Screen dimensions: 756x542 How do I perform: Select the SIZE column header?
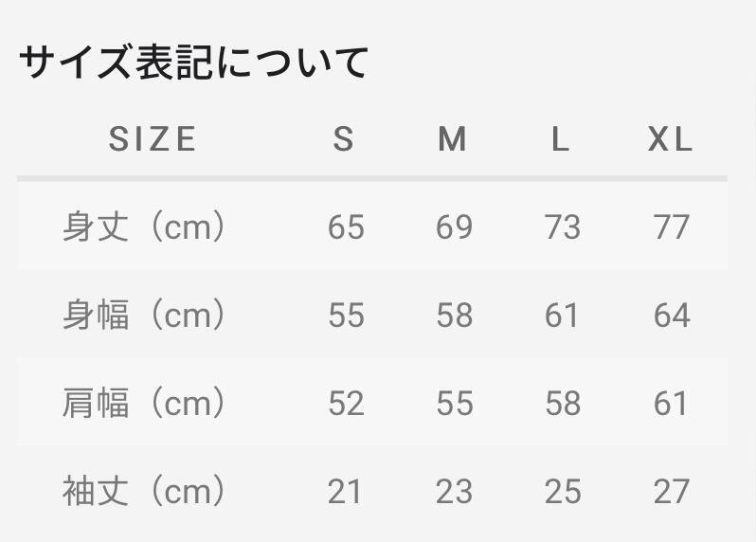tap(153, 140)
